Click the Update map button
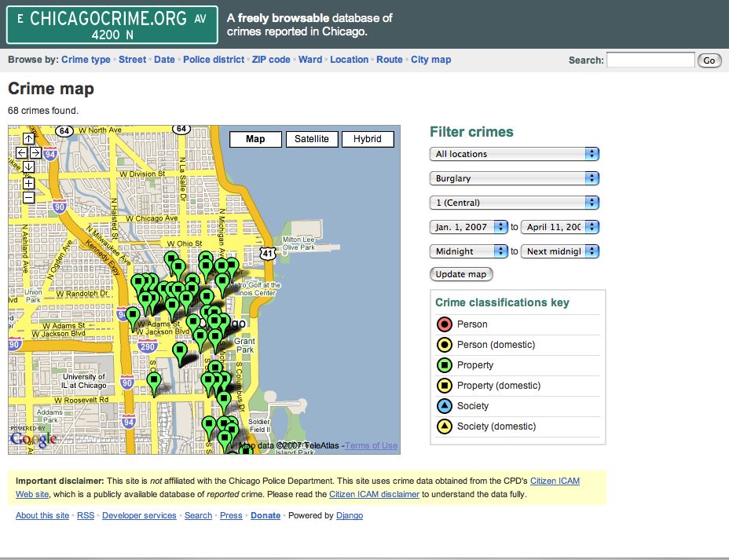Screen dimensions: 729x560 click(461, 274)
